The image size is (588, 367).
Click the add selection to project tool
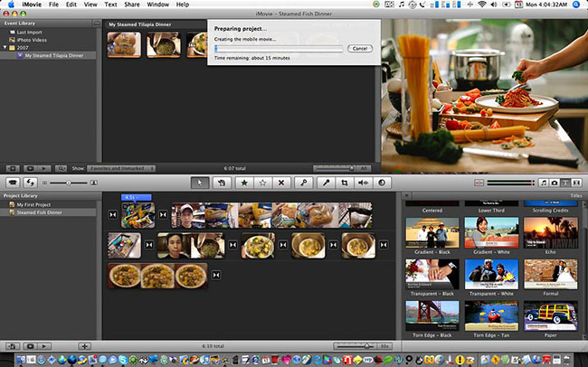[x=222, y=183]
